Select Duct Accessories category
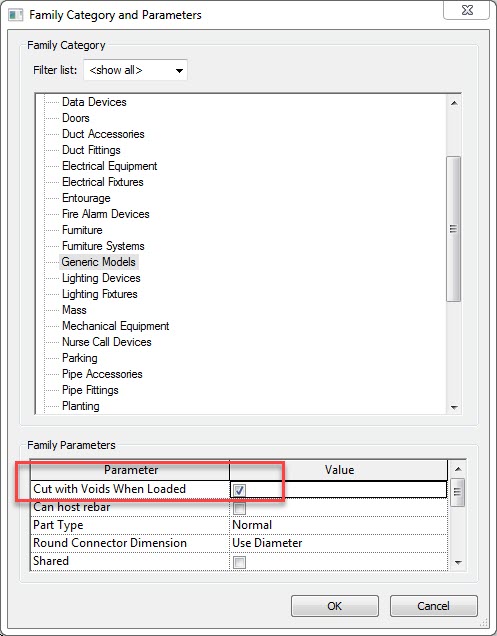This screenshot has height=636, width=497. (103, 134)
